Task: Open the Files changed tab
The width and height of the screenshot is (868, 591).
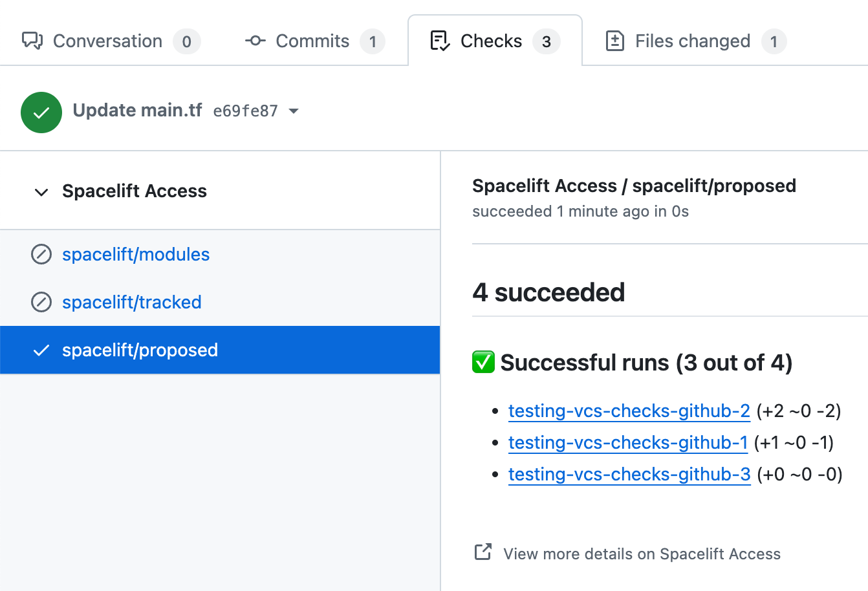Action: click(693, 41)
